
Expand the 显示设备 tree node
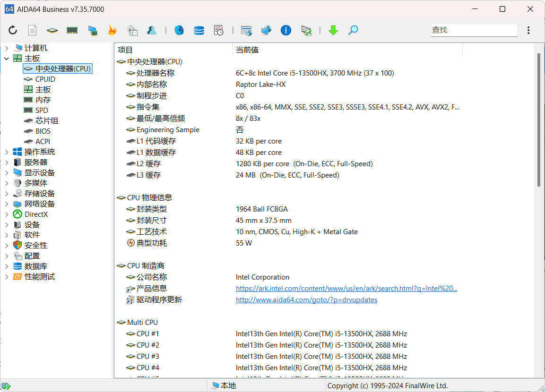pyautogui.click(x=7, y=173)
